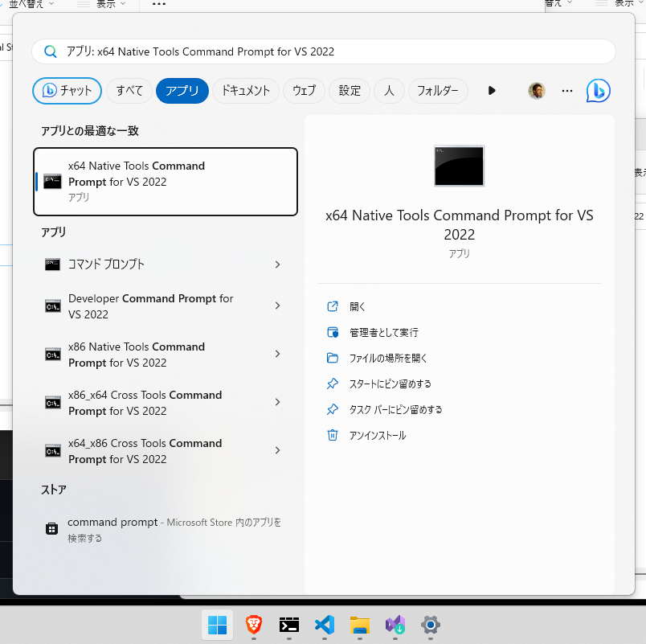Image resolution: width=646 pixels, height=644 pixels.
Task: Open the three-dot options menu in search
Action: click(x=567, y=91)
